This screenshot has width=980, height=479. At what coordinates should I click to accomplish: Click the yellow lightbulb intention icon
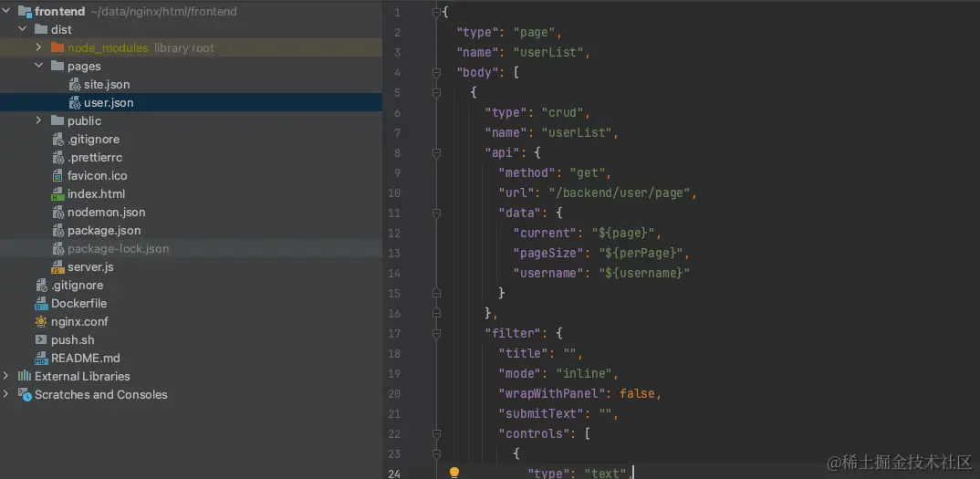pyautogui.click(x=454, y=473)
